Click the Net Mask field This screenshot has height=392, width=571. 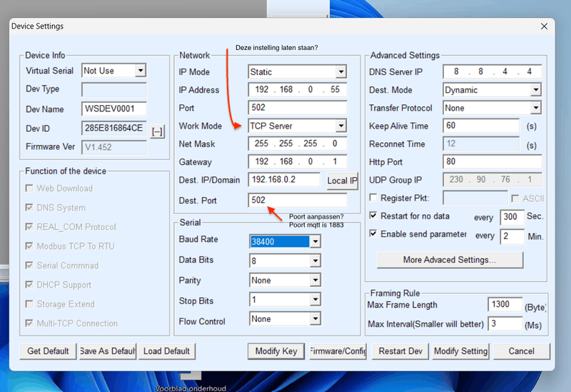[x=297, y=144]
